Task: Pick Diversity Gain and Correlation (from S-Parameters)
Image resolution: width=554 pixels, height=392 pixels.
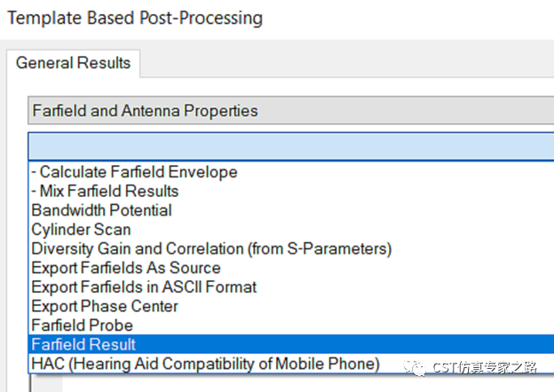Action: 291,248
